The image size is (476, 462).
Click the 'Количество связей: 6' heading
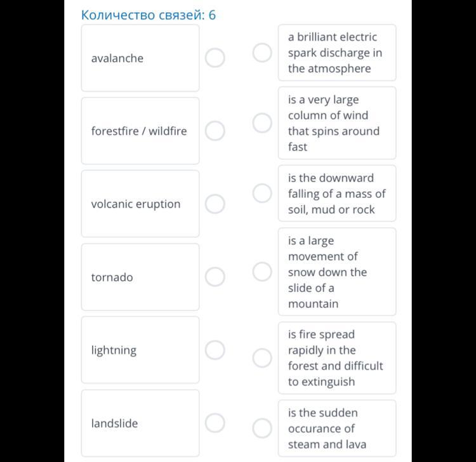[x=149, y=15]
